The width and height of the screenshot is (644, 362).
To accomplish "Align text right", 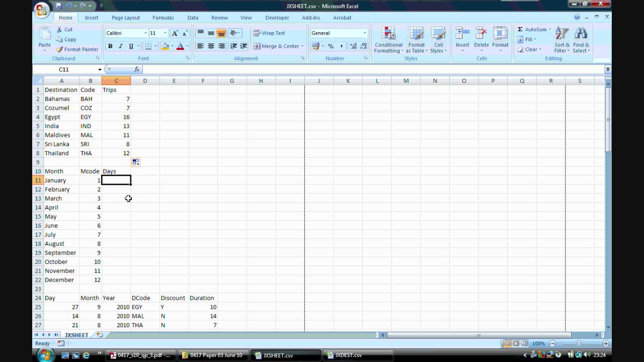I will [221, 46].
